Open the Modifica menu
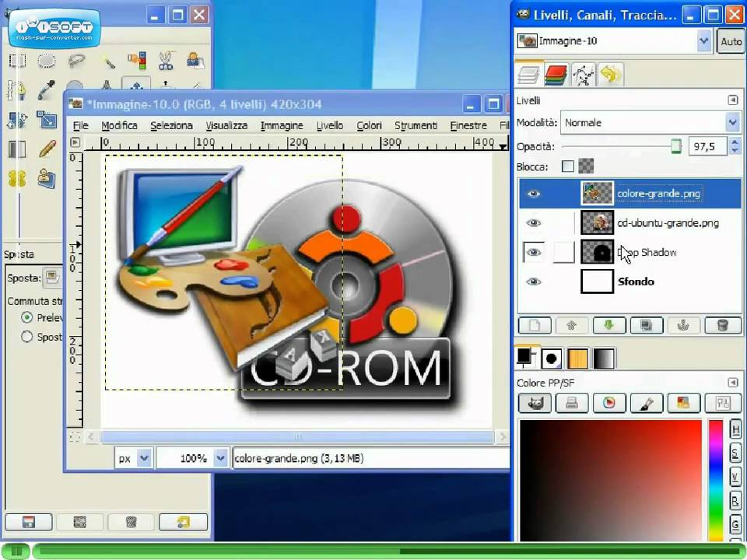This screenshot has width=747, height=560. [119, 126]
